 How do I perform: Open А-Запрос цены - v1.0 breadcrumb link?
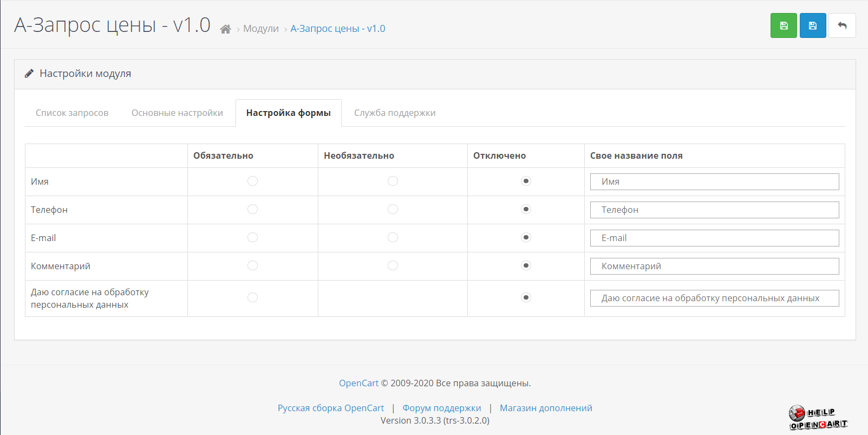tap(338, 29)
